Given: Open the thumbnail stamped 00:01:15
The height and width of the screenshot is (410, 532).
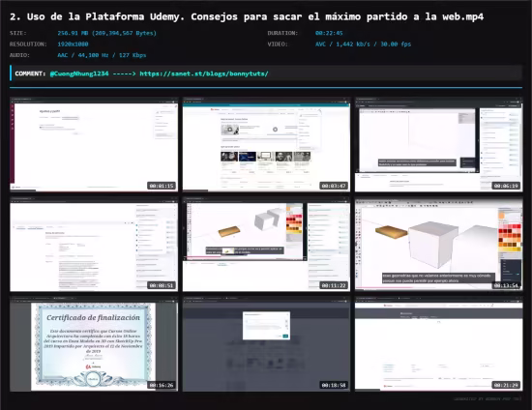Looking at the screenshot, I should tap(94, 144).
